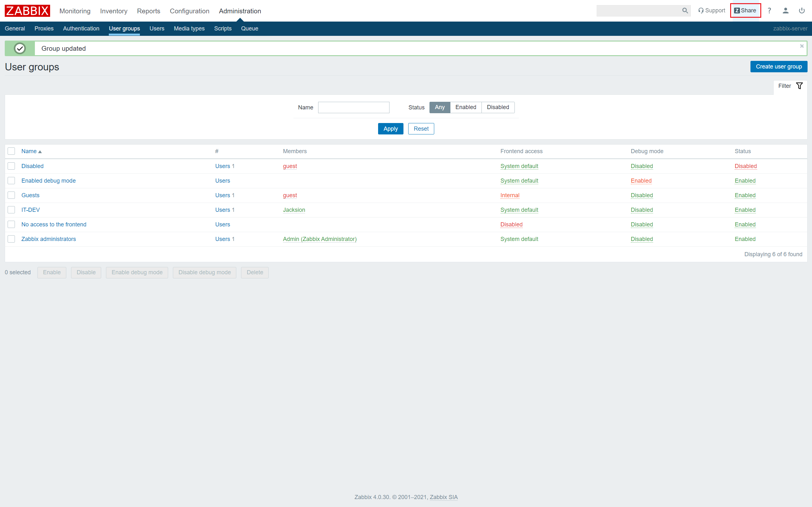Open the filter funnel icon

coord(800,86)
